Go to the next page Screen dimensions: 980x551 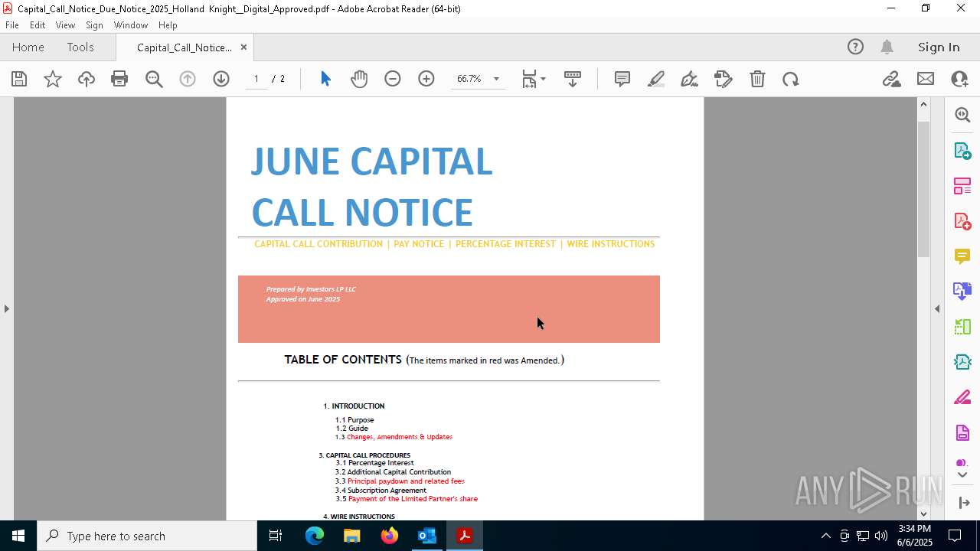tap(221, 79)
